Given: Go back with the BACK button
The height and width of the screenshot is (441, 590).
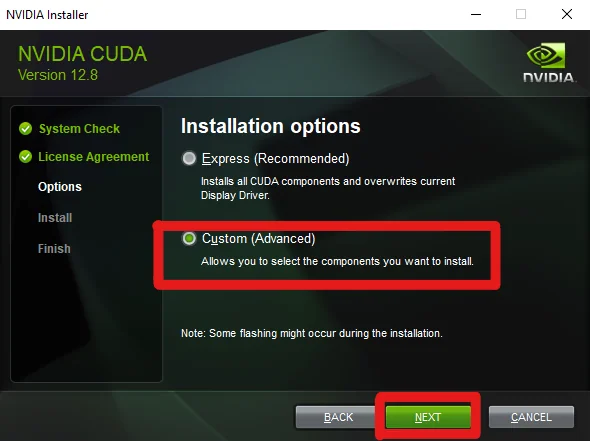Looking at the screenshot, I should [x=338, y=417].
